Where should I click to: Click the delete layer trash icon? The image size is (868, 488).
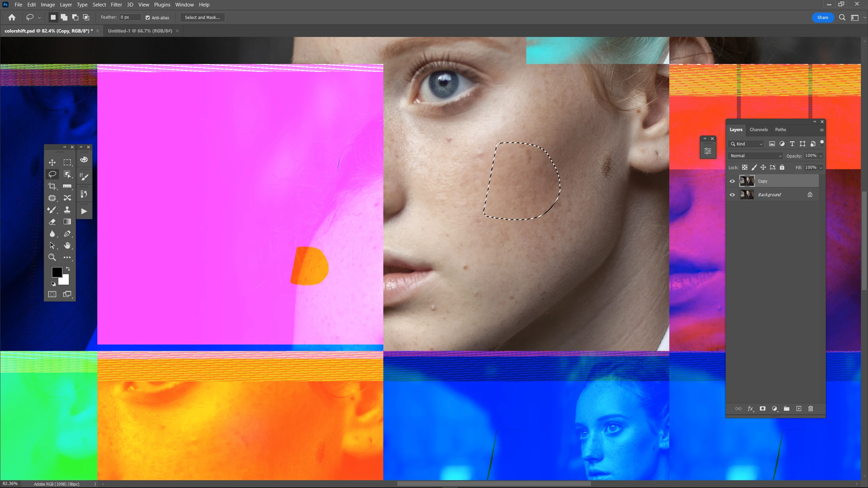811,409
